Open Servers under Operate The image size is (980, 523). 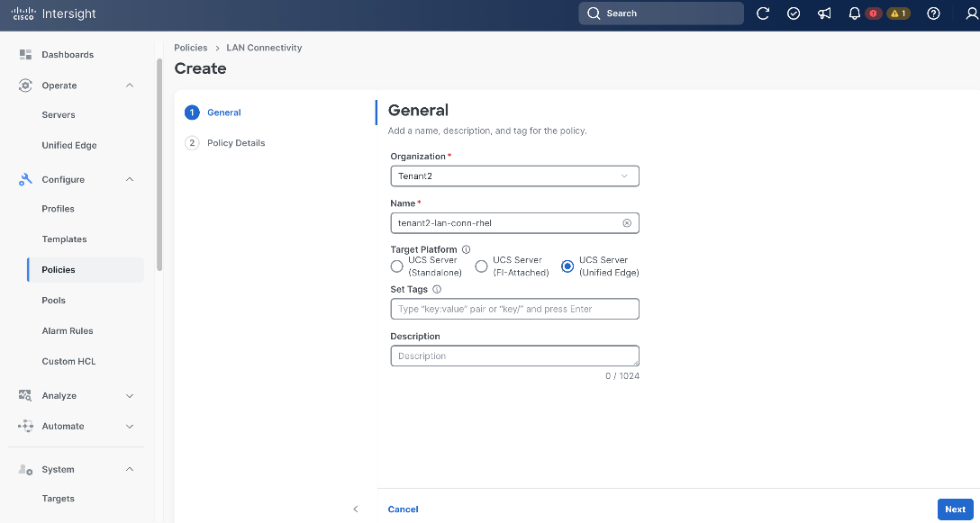click(59, 115)
